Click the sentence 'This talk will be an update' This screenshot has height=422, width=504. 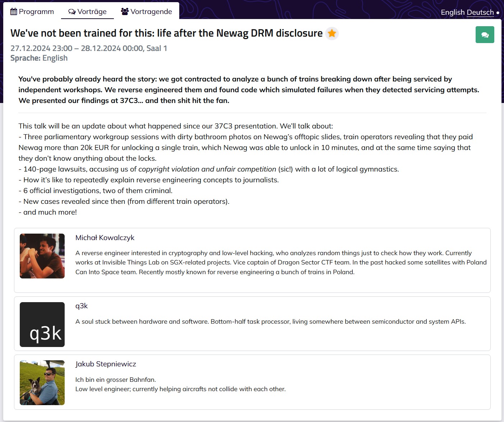click(176, 126)
